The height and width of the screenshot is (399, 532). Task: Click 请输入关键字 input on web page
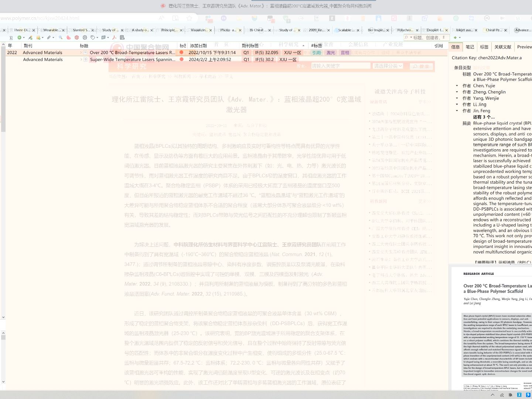(340, 66)
